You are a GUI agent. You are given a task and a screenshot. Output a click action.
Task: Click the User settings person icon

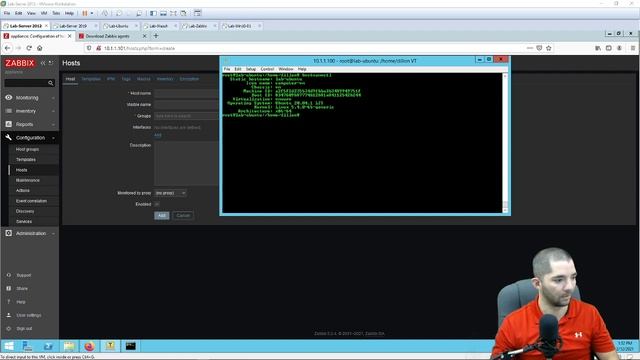[9, 315]
